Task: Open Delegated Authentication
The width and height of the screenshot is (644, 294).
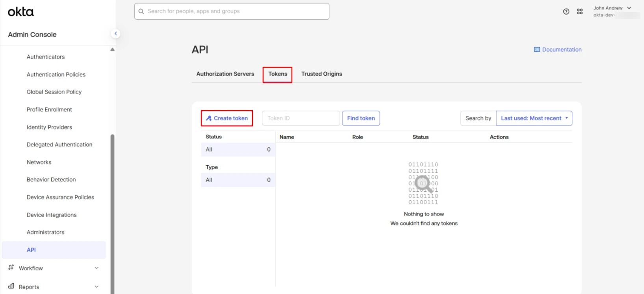Action: coord(59,144)
